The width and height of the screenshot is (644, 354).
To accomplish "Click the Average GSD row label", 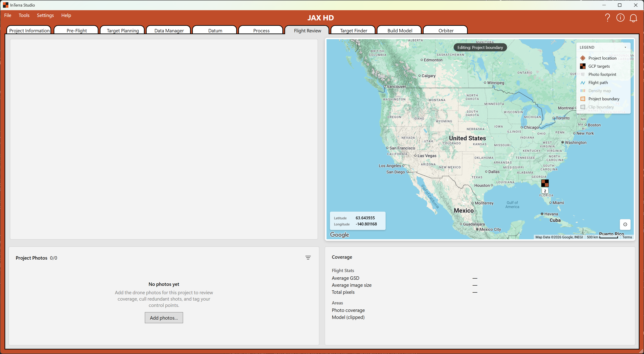I will [346, 278].
